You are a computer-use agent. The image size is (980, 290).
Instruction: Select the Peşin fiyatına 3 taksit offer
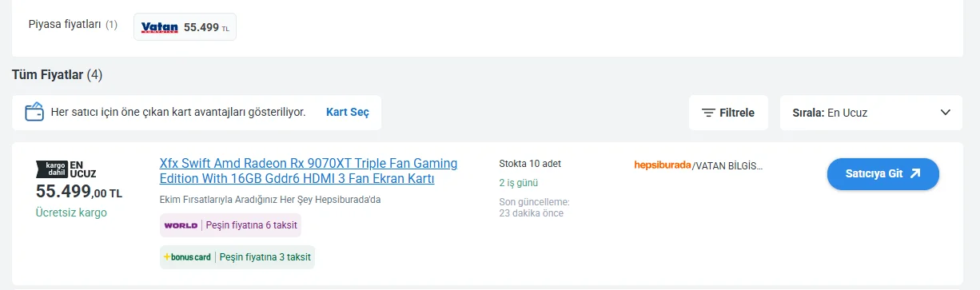[265, 257]
